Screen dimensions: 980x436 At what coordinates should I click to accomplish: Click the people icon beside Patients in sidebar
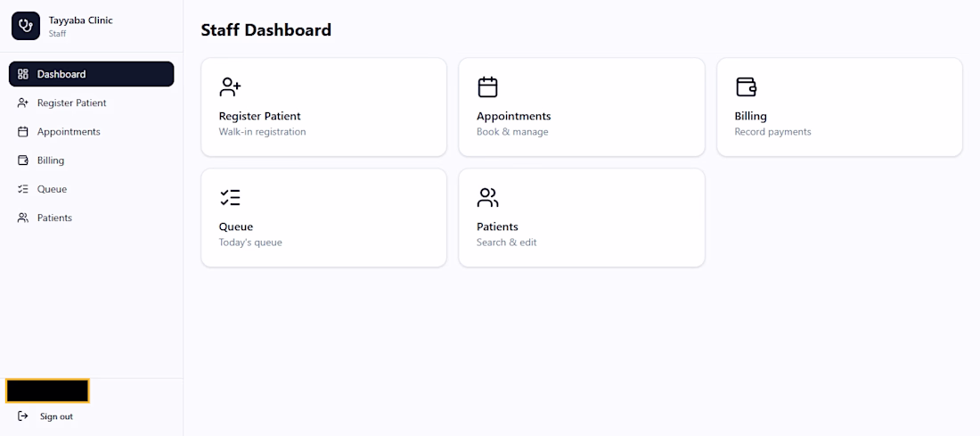click(x=23, y=218)
